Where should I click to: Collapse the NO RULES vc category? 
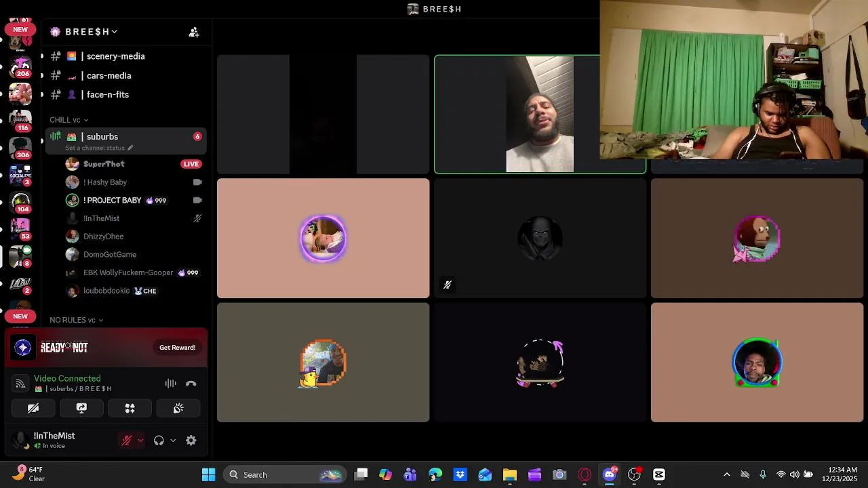point(76,320)
